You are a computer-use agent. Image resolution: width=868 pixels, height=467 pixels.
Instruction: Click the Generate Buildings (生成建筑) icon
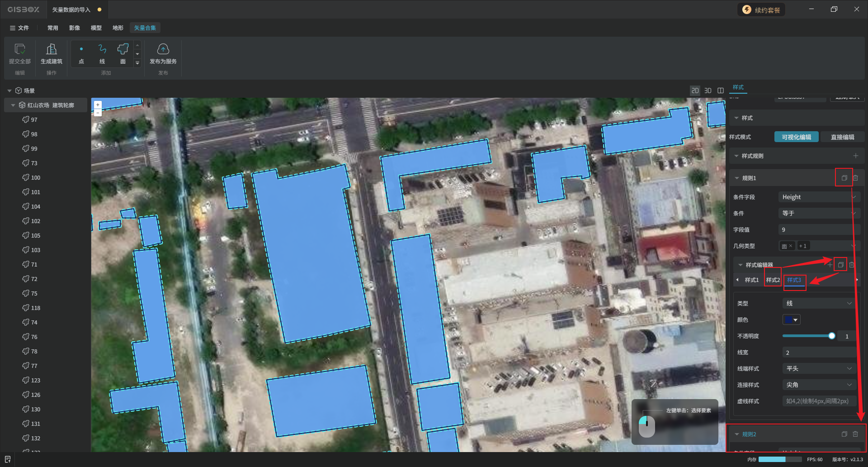click(x=52, y=53)
